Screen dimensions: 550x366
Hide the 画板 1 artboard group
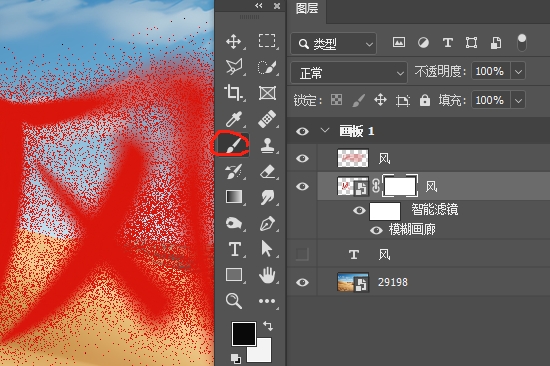tap(302, 131)
